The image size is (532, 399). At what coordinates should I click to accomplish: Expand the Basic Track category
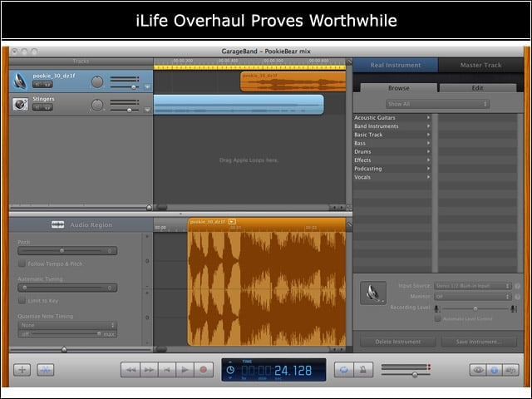429,135
